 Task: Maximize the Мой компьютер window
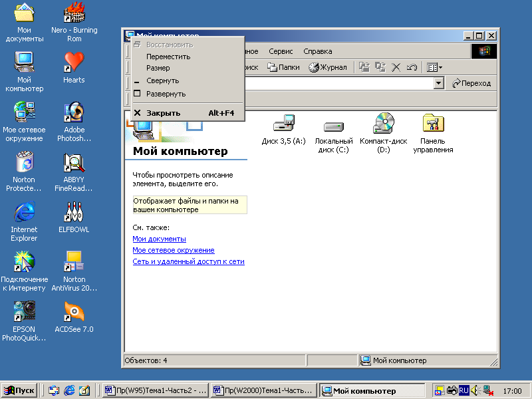[479, 36]
